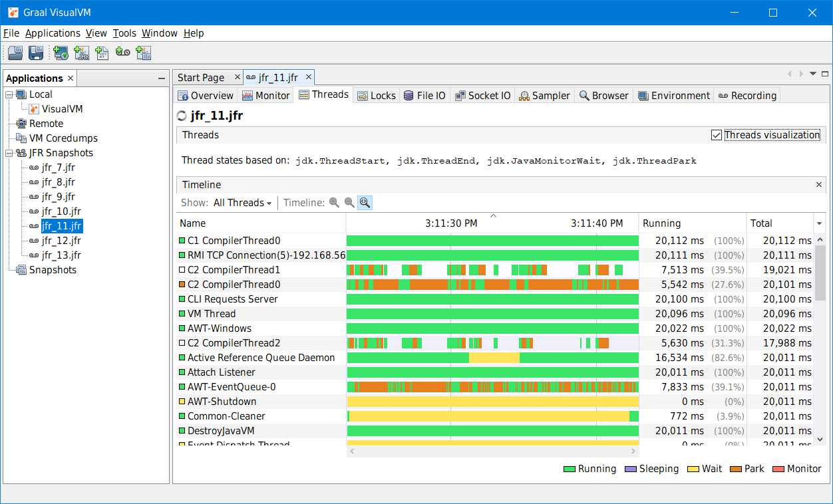Collapse the JFR Snapshots tree node
The height and width of the screenshot is (504, 833).
pos(9,153)
